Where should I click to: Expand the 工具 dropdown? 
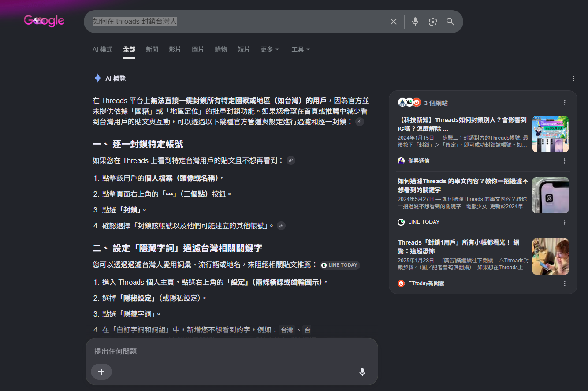pyautogui.click(x=301, y=49)
